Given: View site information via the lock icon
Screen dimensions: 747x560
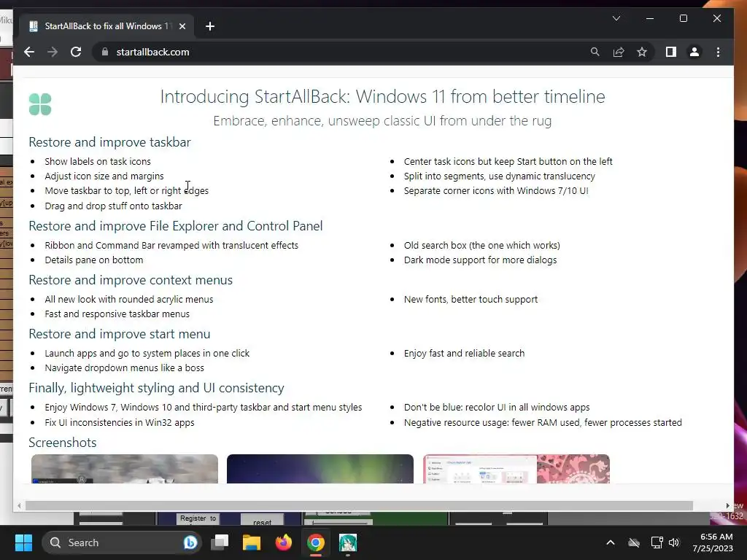Looking at the screenshot, I should (x=105, y=52).
